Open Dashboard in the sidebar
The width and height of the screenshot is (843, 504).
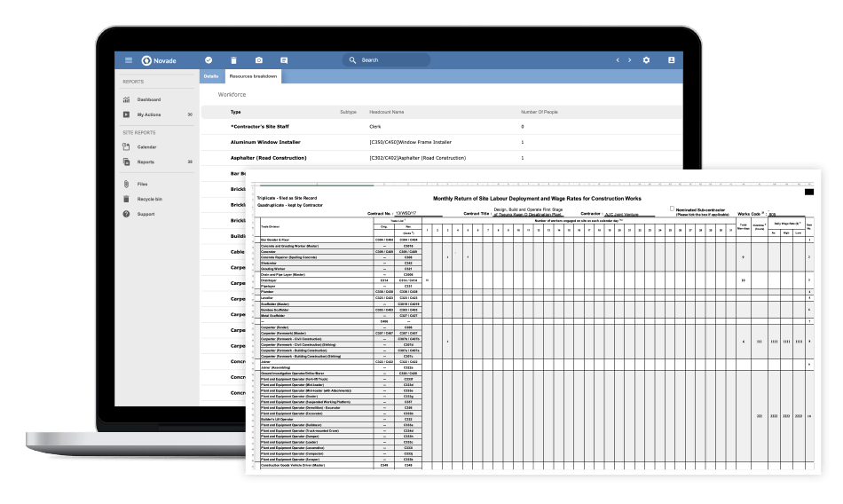(148, 99)
